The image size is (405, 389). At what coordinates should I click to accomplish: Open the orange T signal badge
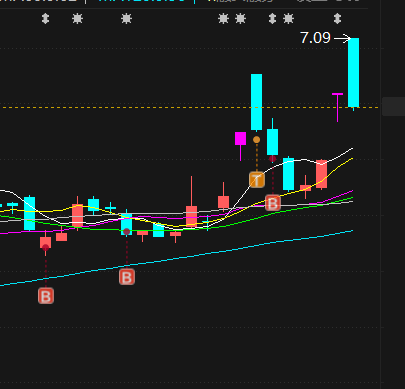257,180
